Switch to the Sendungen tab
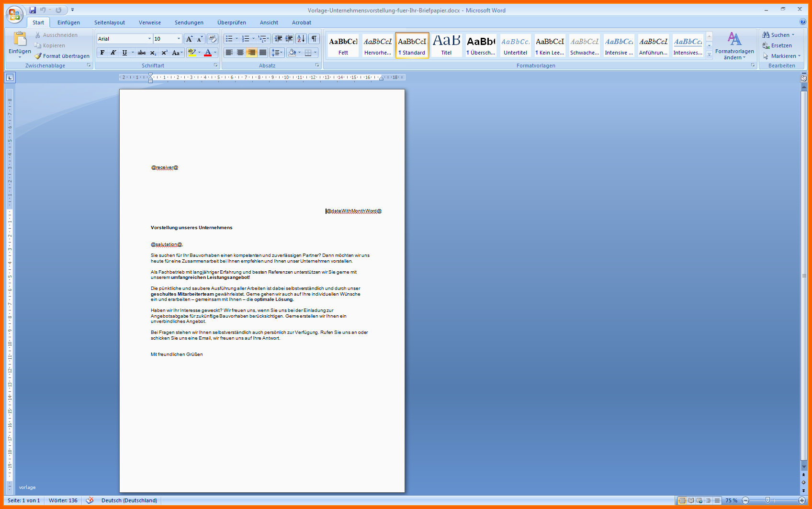The height and width of the screenshot is (509, 812). [189, 22]
